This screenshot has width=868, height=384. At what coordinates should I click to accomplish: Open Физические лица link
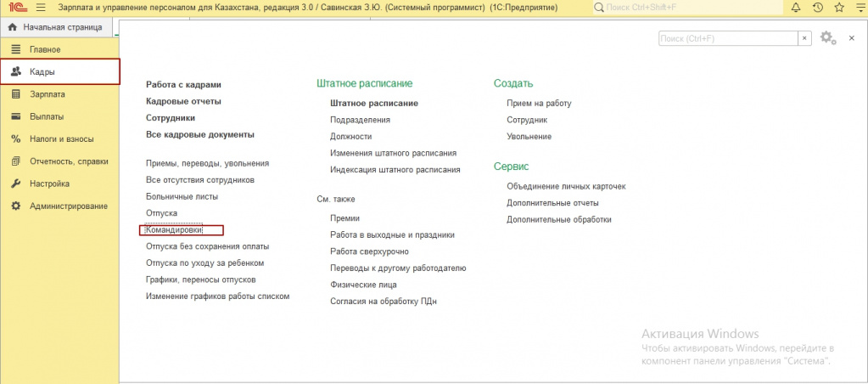[x=363, y=285]
